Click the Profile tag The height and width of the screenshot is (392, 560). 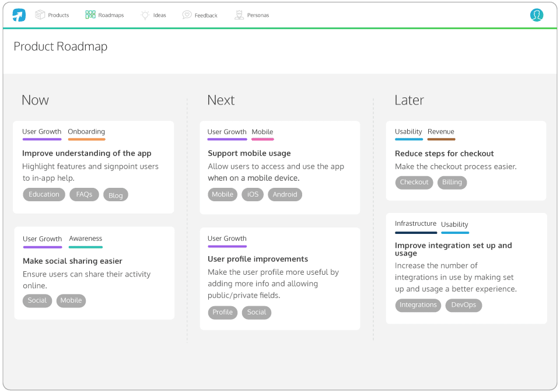coord(222,312)
